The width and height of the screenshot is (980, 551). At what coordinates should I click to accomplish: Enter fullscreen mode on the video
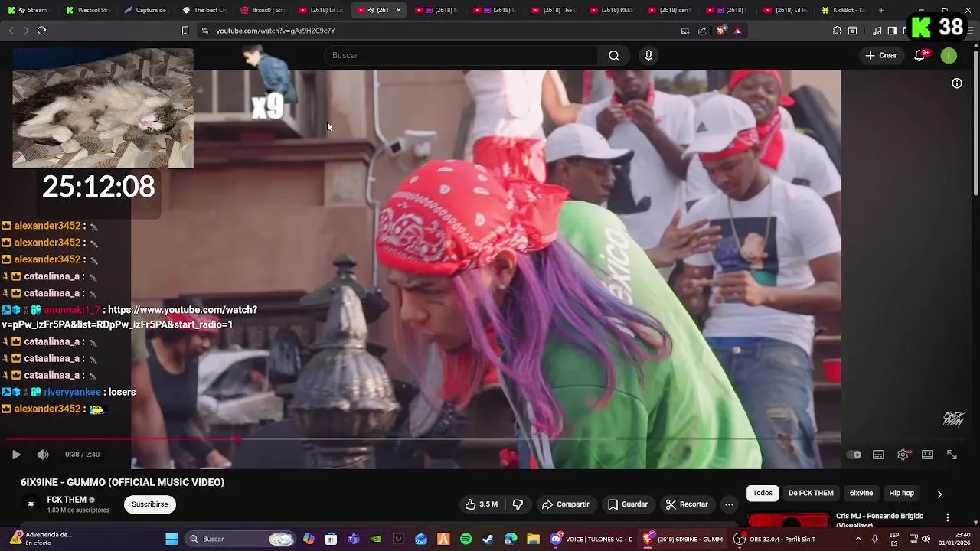tap(952, 455)
